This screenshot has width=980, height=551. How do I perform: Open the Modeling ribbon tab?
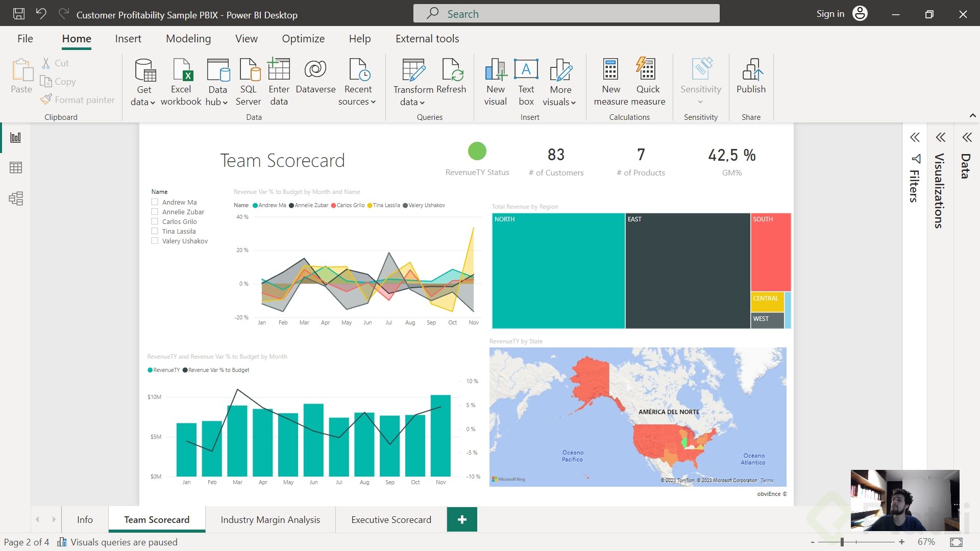(x=188, y=39)
